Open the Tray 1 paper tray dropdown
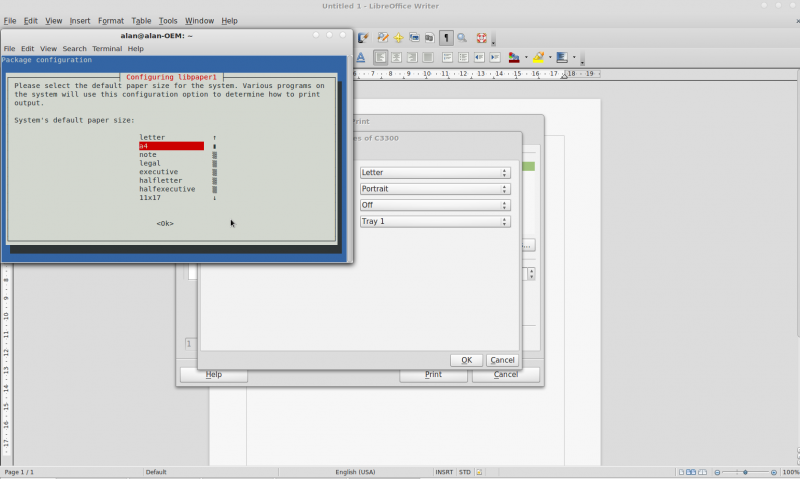Viewport: 800px width, 479px height. (x=435, y=221)
